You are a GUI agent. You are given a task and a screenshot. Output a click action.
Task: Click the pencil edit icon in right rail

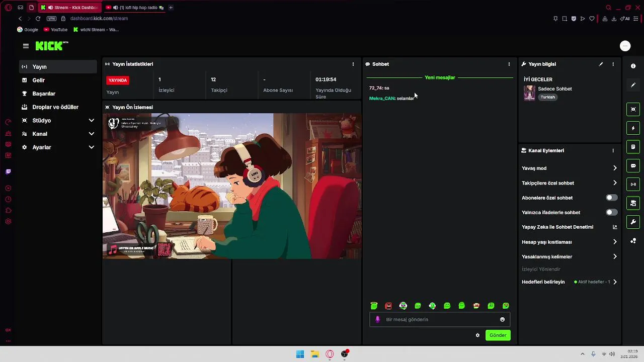[x=633, y=85]
